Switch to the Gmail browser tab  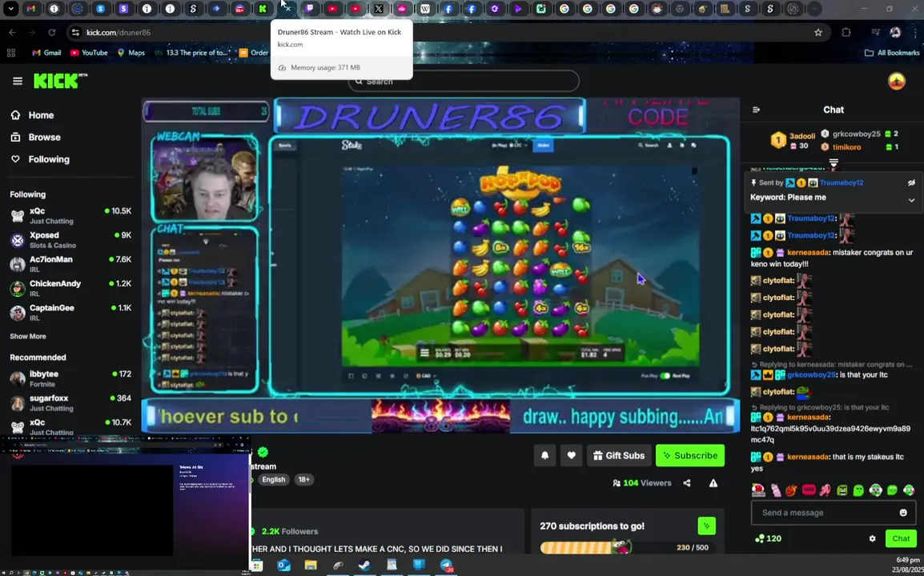30,9
